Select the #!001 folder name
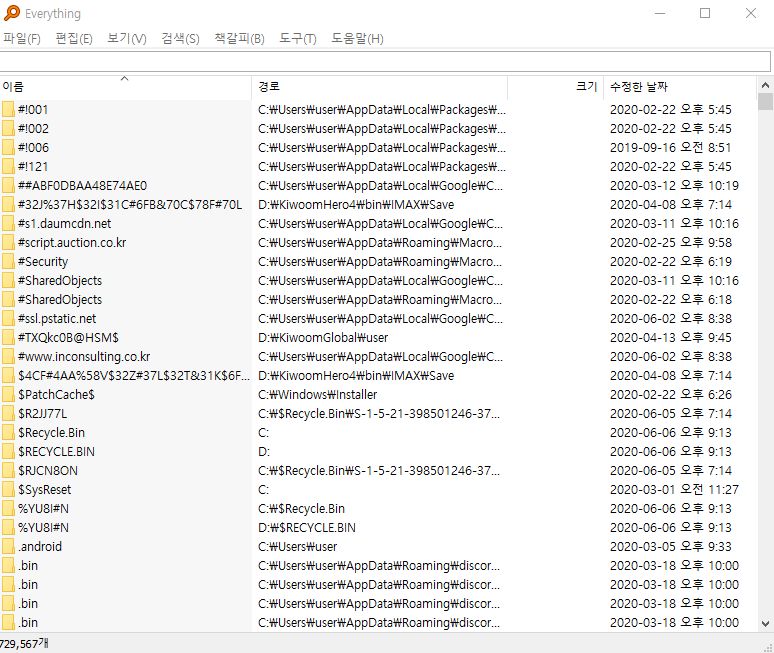Image resolution: width=774 pixels, height=653 pixels. click(x=33, y=110)
